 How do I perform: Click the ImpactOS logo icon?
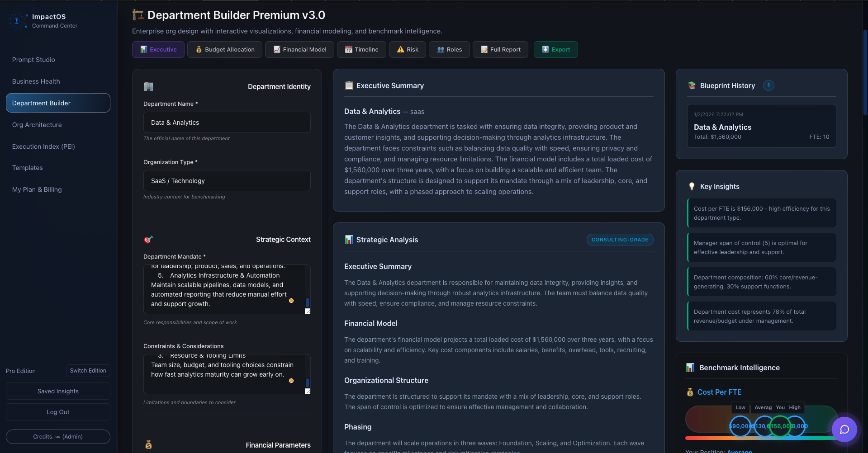(x=17, y=20)
